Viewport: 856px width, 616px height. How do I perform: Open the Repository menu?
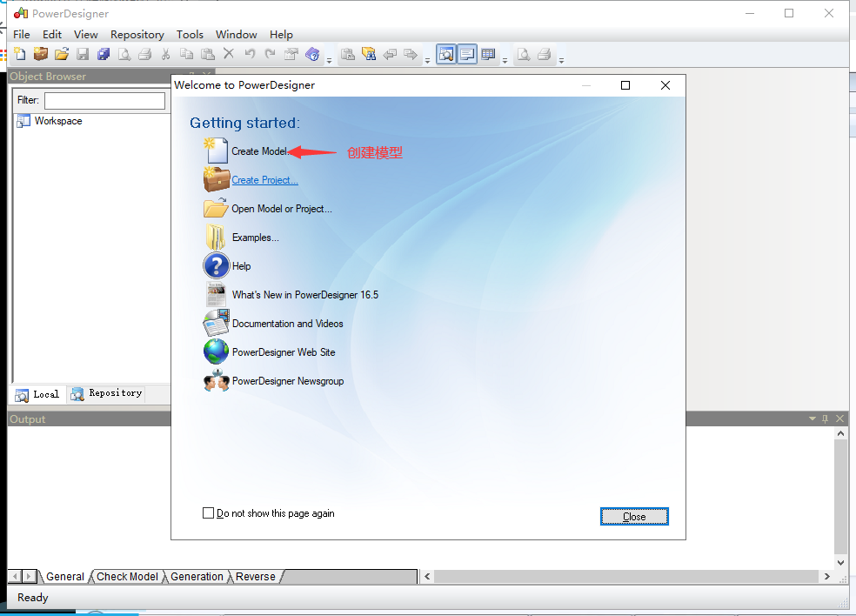pyautogui.click(x=137, y=35)
